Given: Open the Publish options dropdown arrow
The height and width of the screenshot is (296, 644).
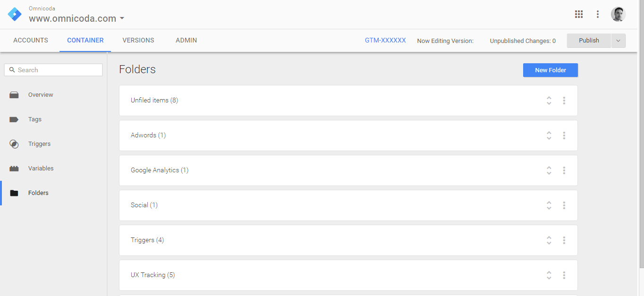Looking at the screenshot, I should coord(619,41).
